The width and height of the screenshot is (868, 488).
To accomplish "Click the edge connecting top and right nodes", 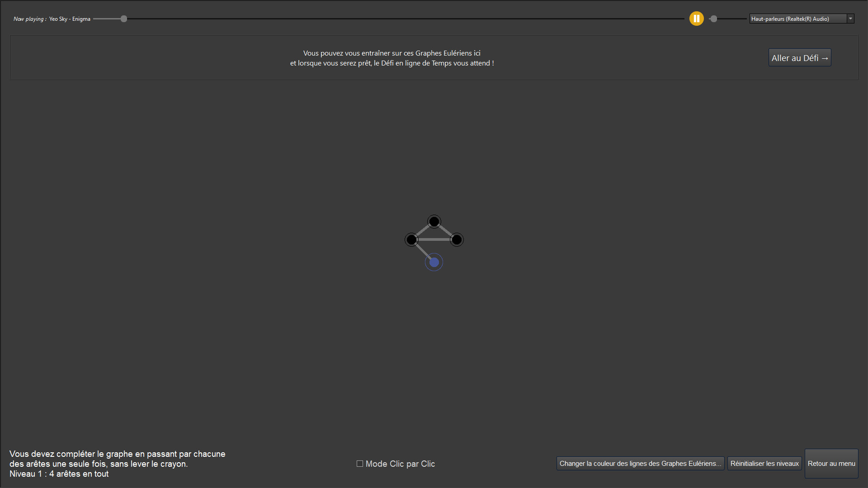I will coord(447,230).
